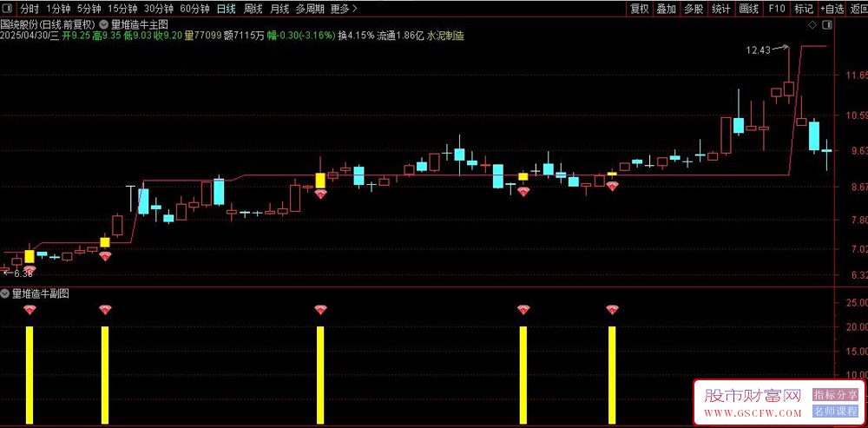Switch to 月线 monthly chart
Image resolution: width=868 pixels, height=428 pixels.
pos(279,9)
